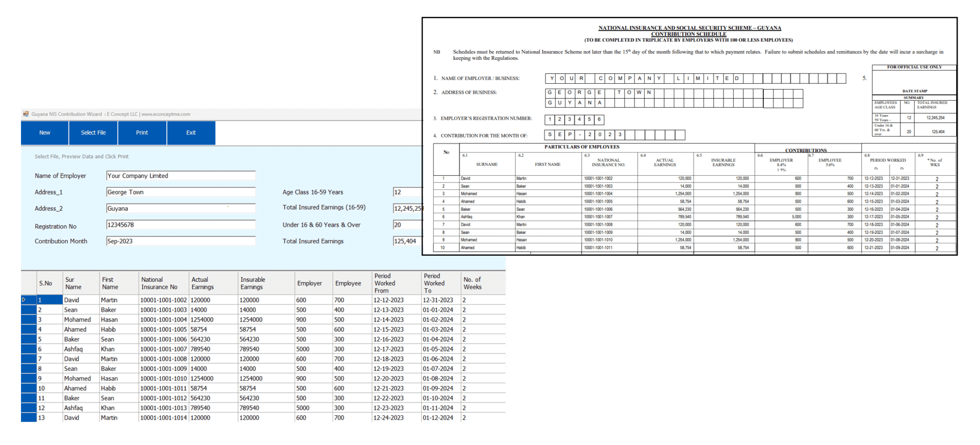Image resolution: width=980 pixels, height=445 pixels.
Task: Click the Contribution Month field Sep-2023
Action: click(x=181, y=241)
